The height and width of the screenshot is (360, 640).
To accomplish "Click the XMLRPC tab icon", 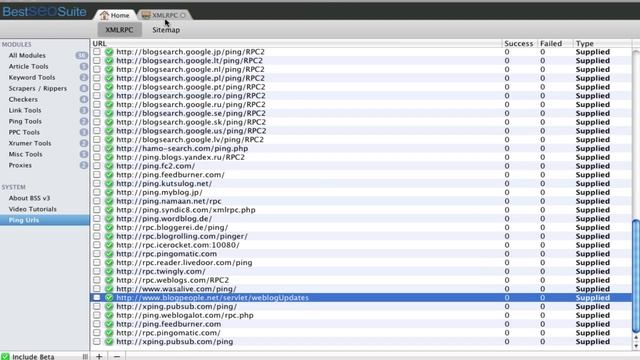I will 146,16.
